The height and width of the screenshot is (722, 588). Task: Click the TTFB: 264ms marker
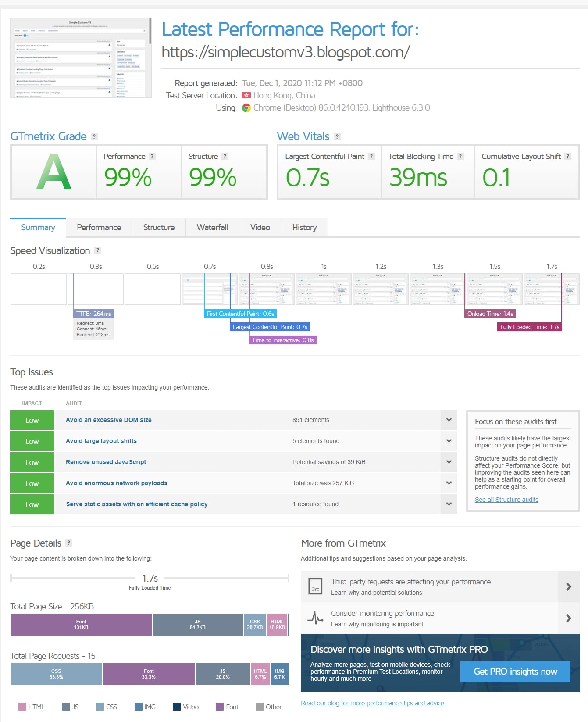(93, 314)
